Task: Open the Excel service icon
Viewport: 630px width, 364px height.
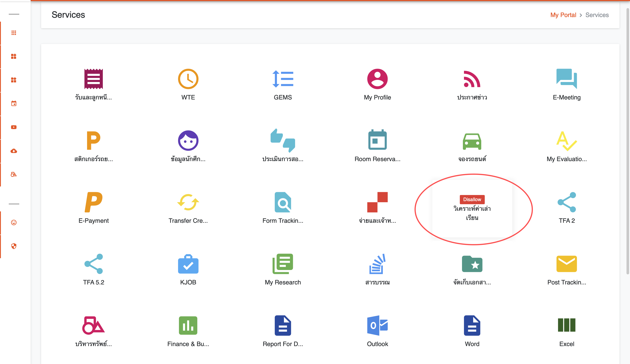Action: pyautogui.click(x=566, y=325)
